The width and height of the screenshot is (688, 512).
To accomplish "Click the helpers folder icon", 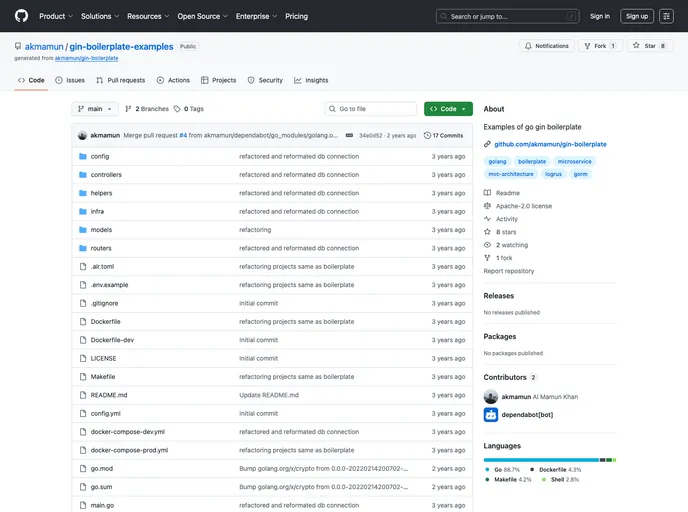I will (82, 193).
